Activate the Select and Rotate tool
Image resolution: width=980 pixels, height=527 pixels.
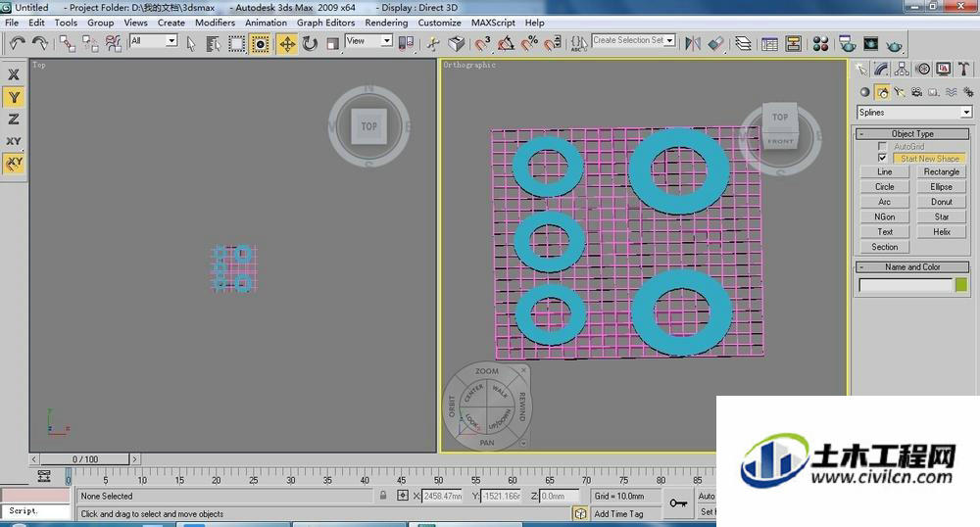click(x=310, y=43)
